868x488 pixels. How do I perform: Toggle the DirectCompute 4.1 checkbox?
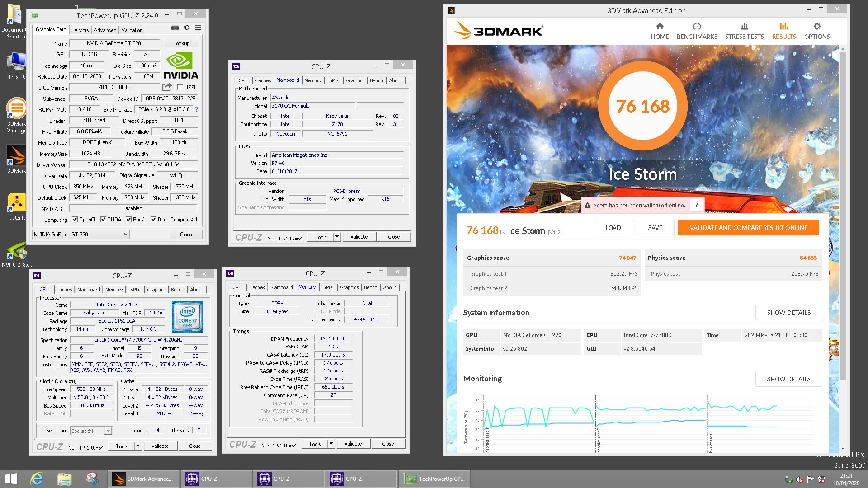click(x=154, y=220)
